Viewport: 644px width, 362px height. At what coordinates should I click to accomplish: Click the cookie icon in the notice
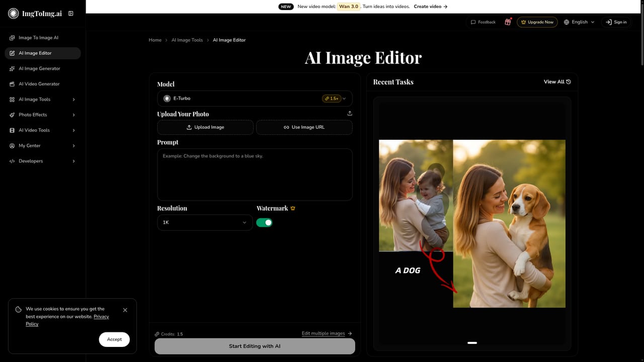tap(19, 310)
